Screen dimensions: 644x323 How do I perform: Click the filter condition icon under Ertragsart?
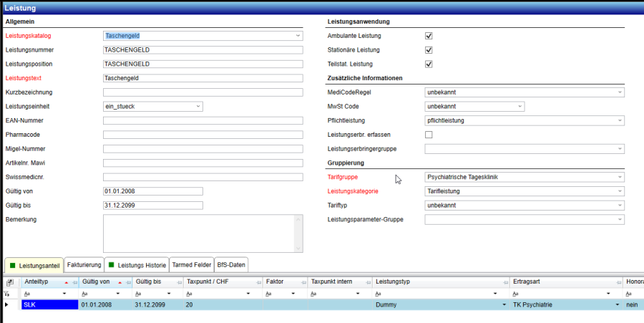pyautogui.click(x=517, y=294)
